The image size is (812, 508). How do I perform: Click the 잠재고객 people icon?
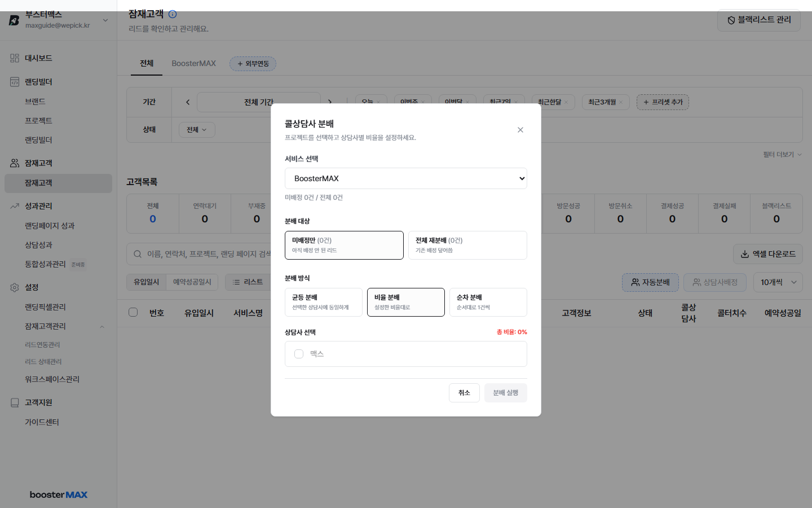[x=15, y=163]
